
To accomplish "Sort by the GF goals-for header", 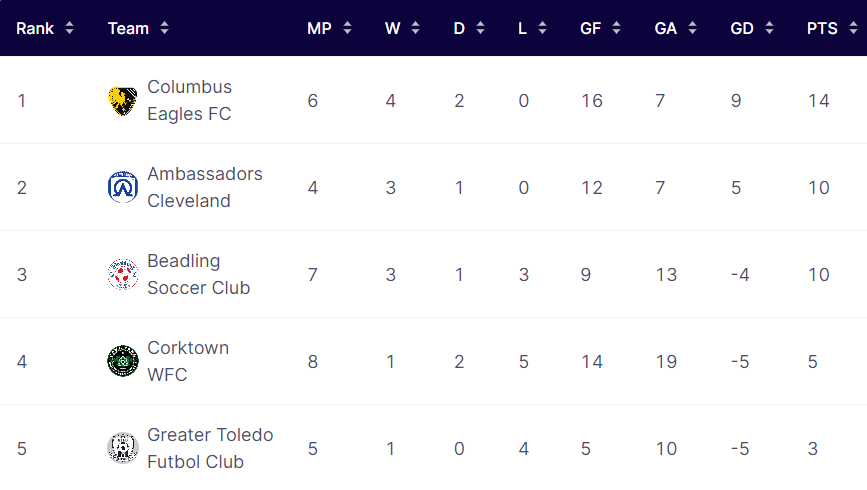I will [590, 28].
